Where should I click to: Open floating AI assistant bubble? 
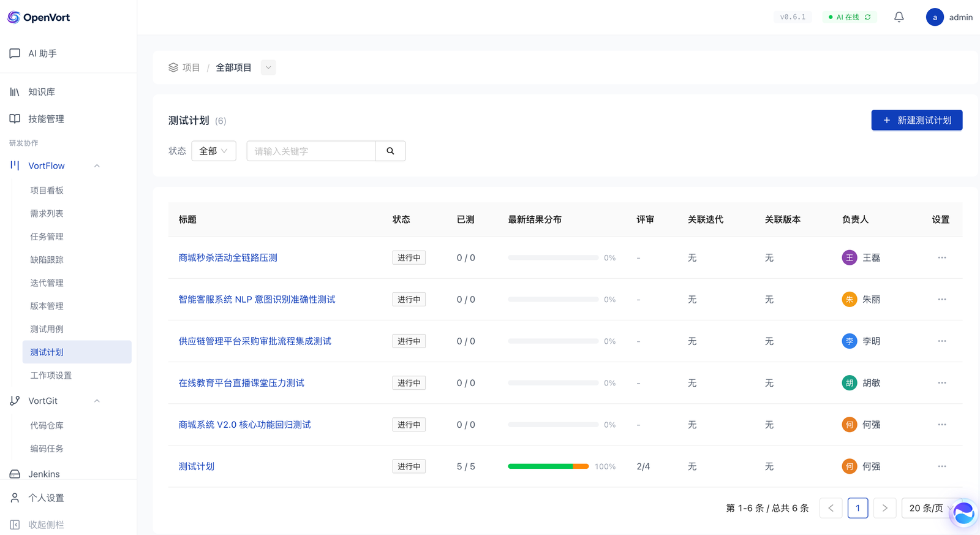point(963,513)
